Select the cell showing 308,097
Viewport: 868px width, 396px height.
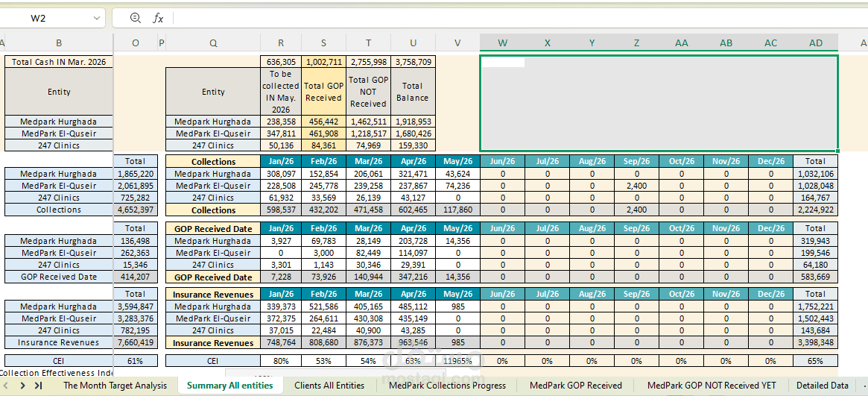[281, 173]
